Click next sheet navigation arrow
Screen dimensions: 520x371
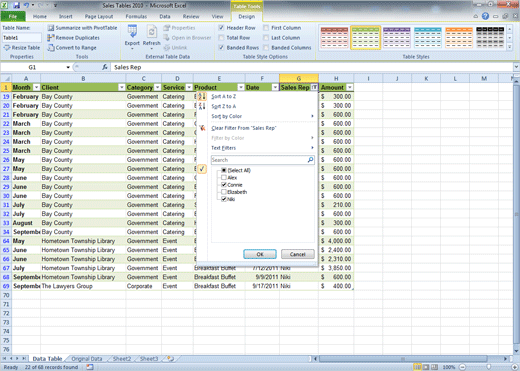[x=17, y=359]
